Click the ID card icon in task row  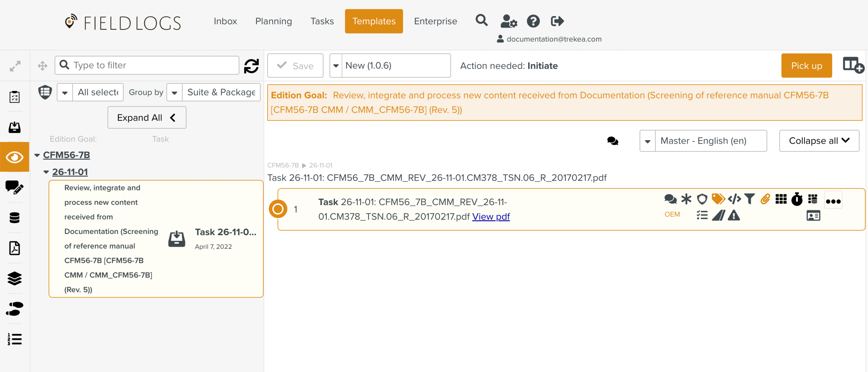pos(813,216)
